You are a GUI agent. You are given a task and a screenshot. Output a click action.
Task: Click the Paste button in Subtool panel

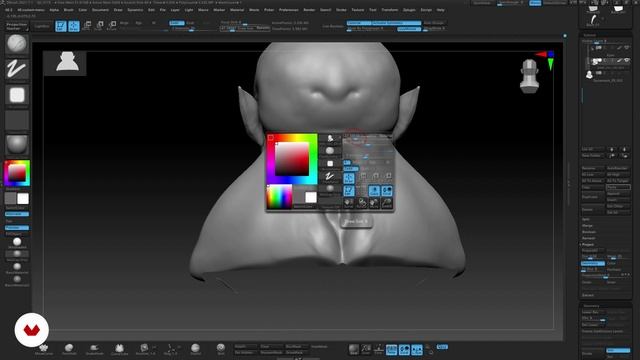(x=618, y=187)
